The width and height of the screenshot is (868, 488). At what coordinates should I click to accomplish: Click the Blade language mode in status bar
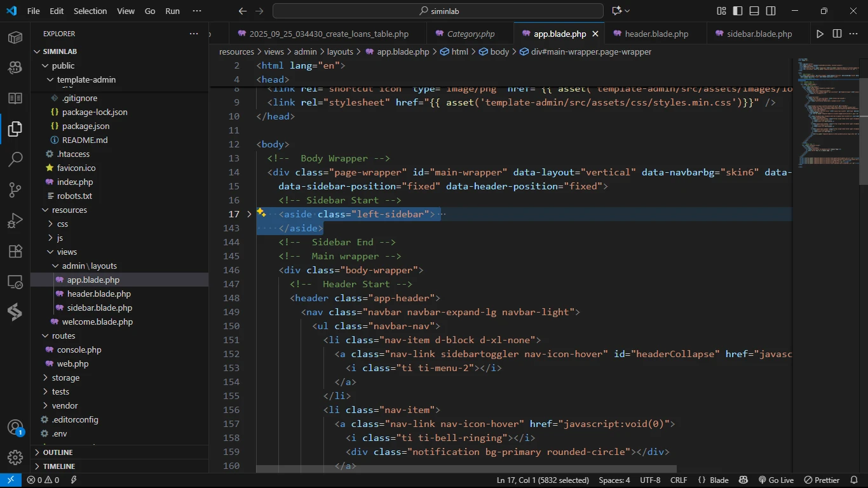[713, 480]
